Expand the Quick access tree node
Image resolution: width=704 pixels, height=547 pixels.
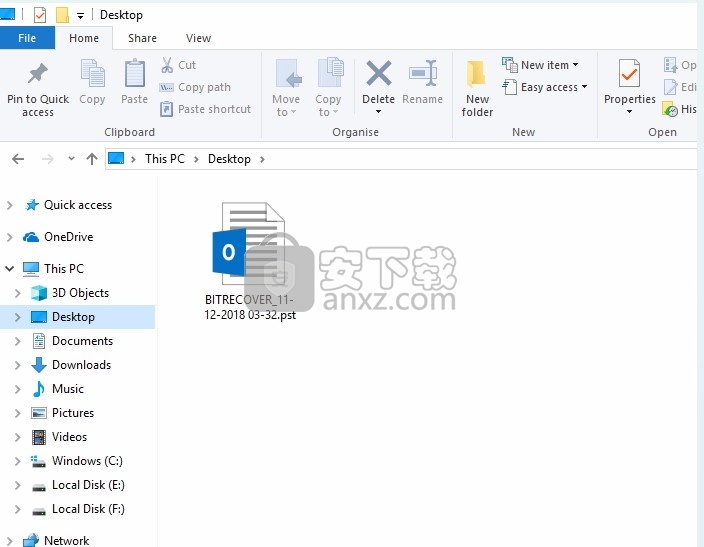click(9, 205)
